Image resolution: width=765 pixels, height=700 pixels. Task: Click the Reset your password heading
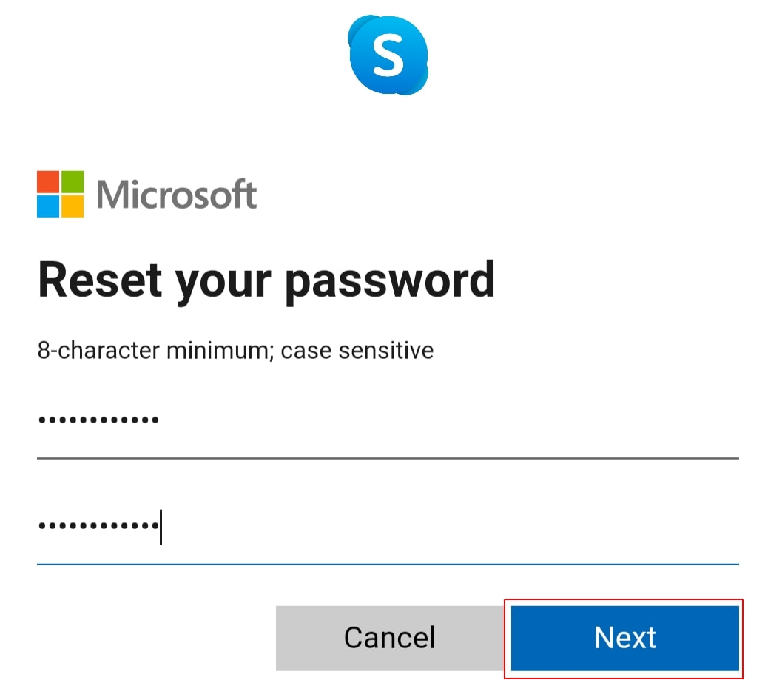point(266,280)
